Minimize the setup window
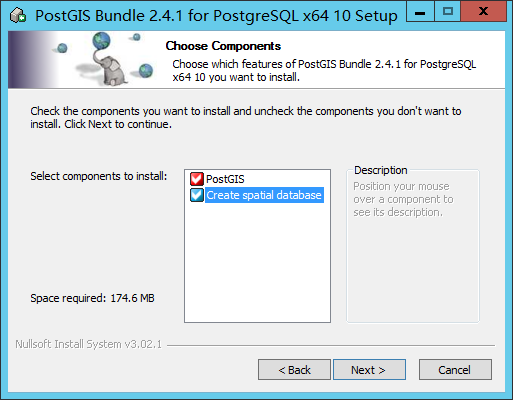The width and height of the screenshot is (513, 400). pos(420,12)
